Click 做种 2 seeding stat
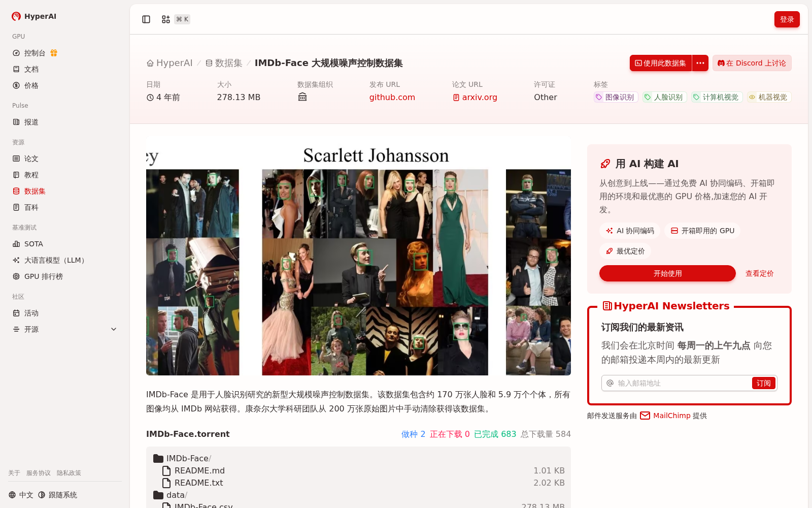Image resolution: width=812 pixels, height=508 pixels. (413, 434)
